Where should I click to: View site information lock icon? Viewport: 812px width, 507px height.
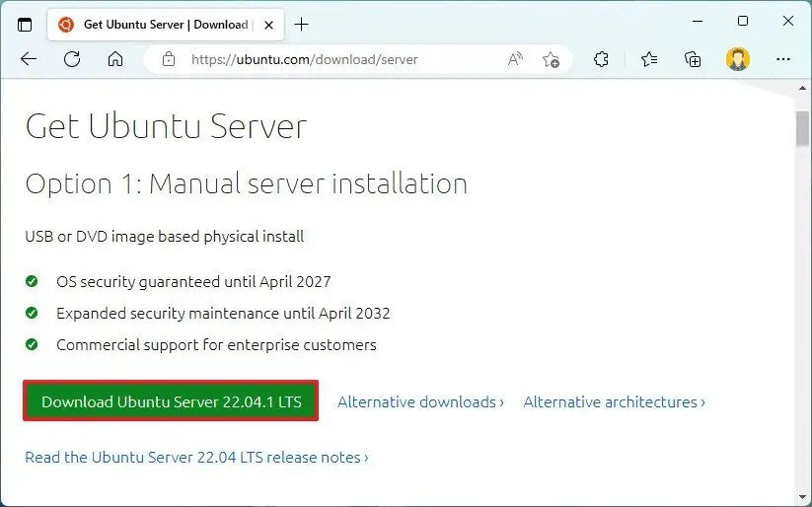point(169,59)
